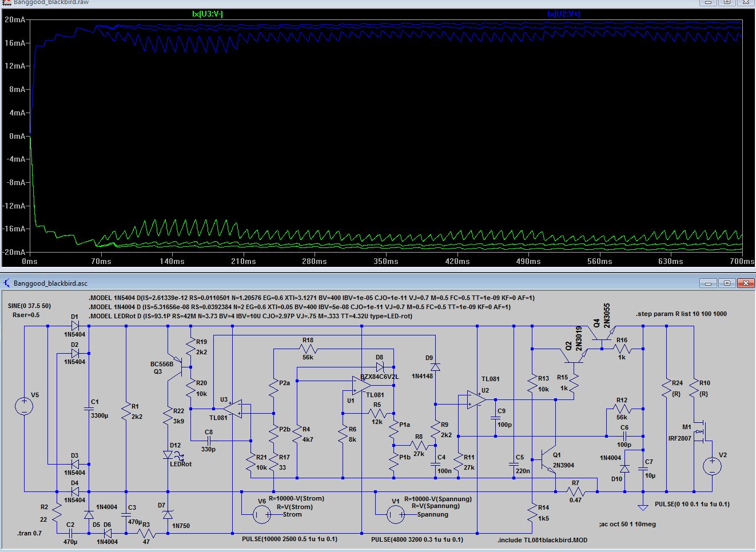The image size is (756, 552).
Task: Maximize the Banggood_blackbird.asc schematic window
Action: point(727,283)
